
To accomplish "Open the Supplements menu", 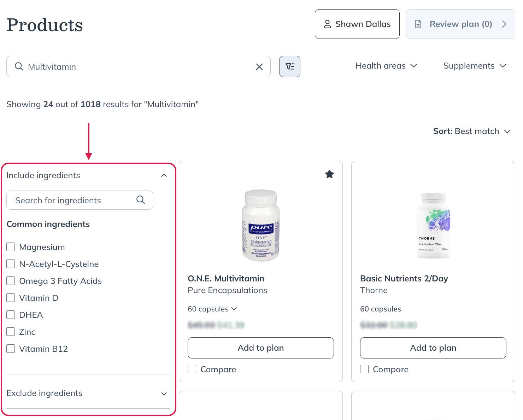I will click(x=474, y=66).
